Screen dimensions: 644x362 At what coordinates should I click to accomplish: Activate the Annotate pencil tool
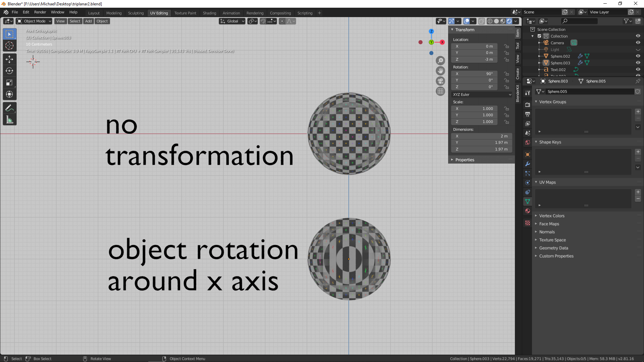9,108
